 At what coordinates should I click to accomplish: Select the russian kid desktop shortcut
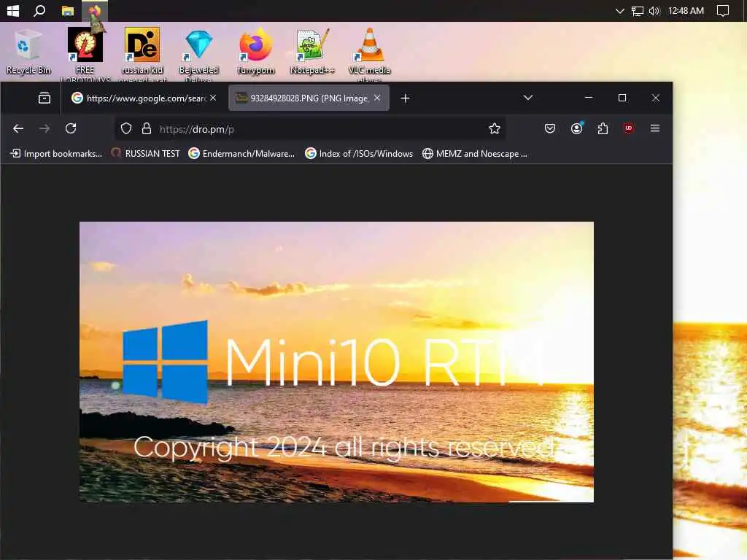[142, 54]
